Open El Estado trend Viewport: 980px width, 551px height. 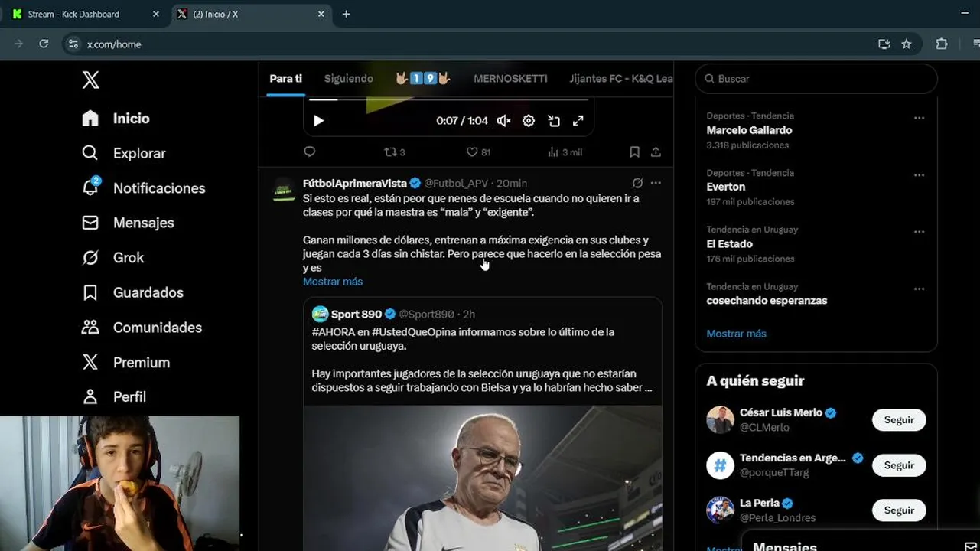(729, 244)
